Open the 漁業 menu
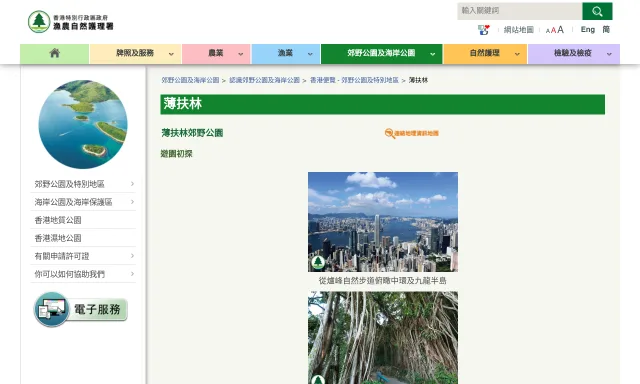This screenshot has height=384, width=640. pos(286,54)
